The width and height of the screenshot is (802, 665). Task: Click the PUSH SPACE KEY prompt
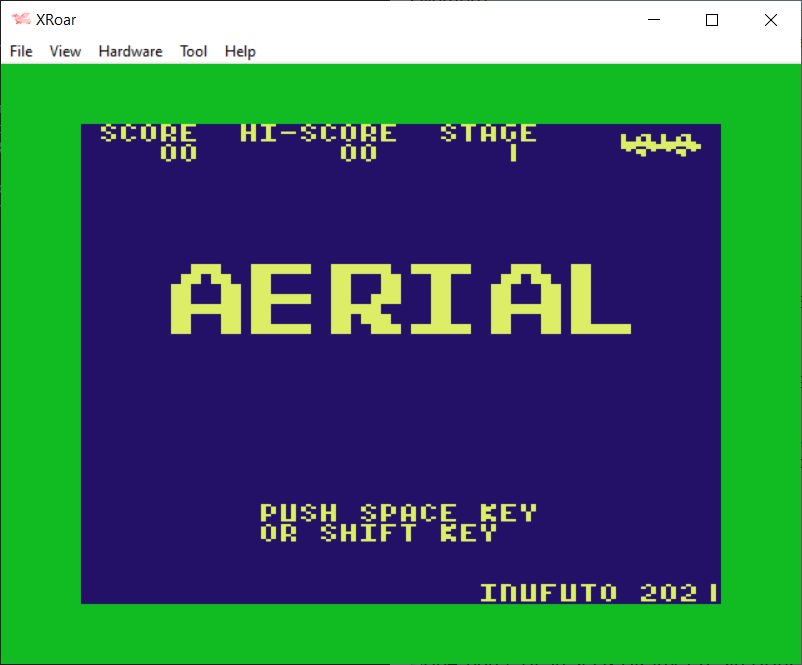398,513
